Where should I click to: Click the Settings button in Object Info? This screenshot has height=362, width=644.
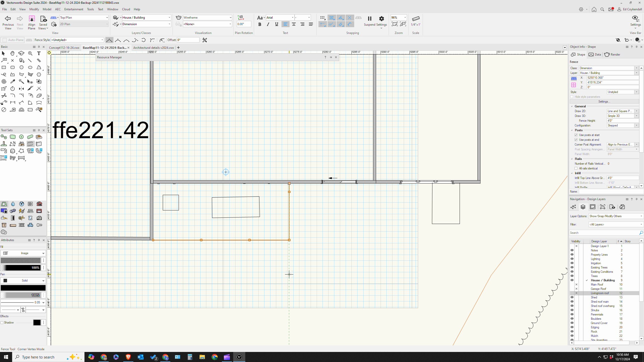coord(604,102)
